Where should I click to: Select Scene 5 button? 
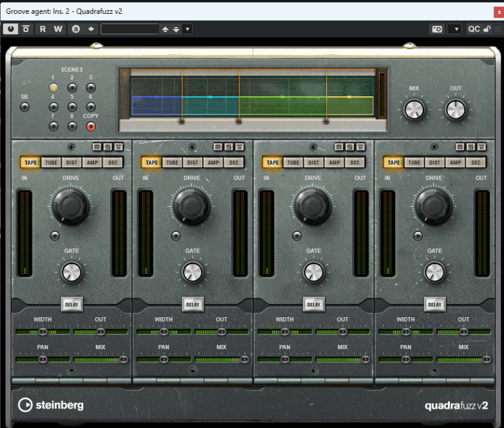[72, 107]
